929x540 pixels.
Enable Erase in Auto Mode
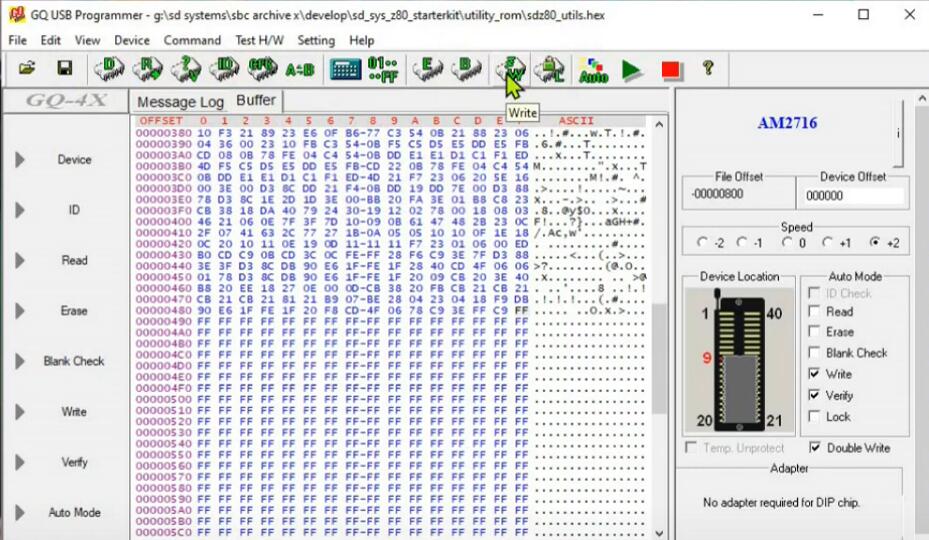815,331
